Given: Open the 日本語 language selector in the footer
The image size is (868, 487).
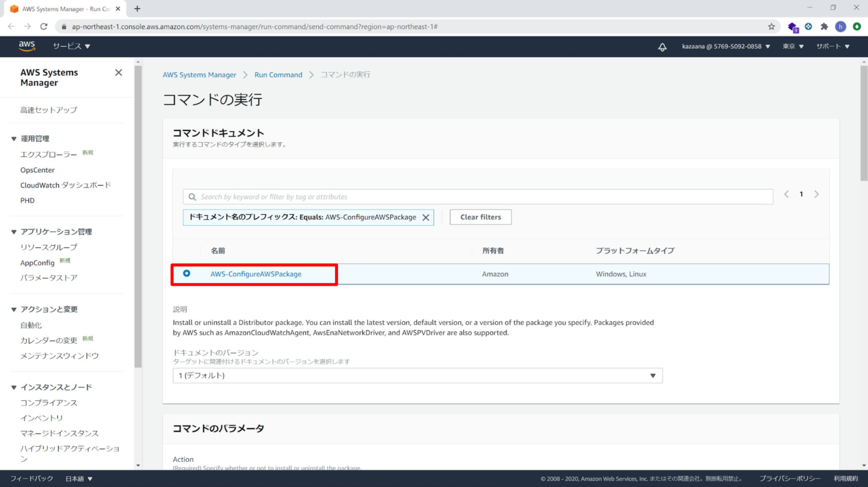Looking at the screenshot, I should click(79, 478).
